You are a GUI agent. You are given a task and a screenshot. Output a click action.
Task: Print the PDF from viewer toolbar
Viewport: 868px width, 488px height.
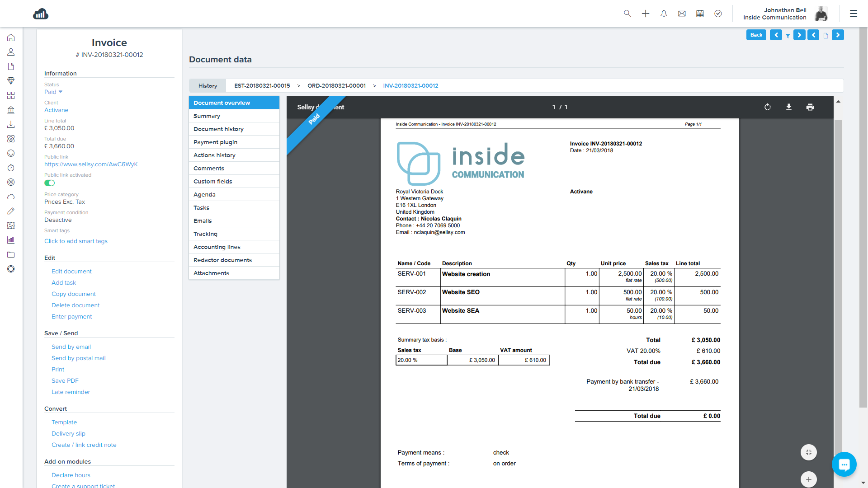(810, 107)
